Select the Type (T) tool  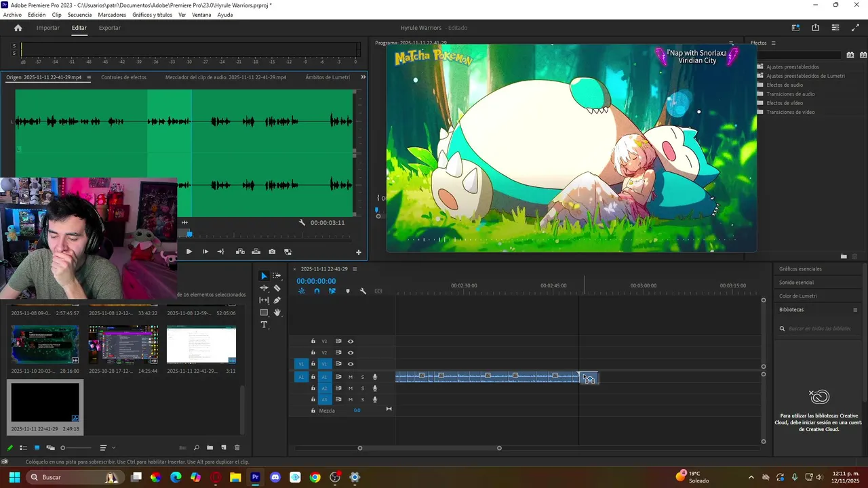[264, 325]
